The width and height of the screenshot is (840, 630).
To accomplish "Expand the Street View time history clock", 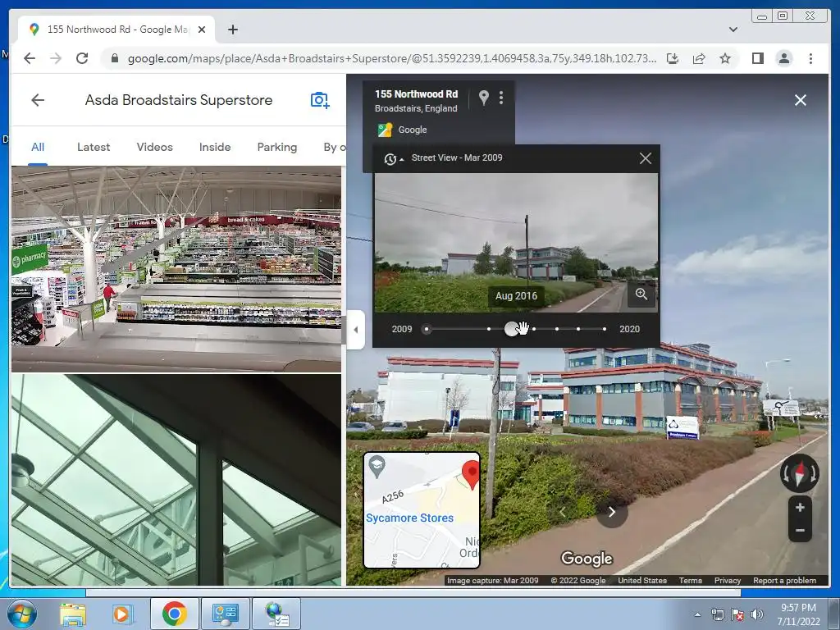I will pos(393,158).
